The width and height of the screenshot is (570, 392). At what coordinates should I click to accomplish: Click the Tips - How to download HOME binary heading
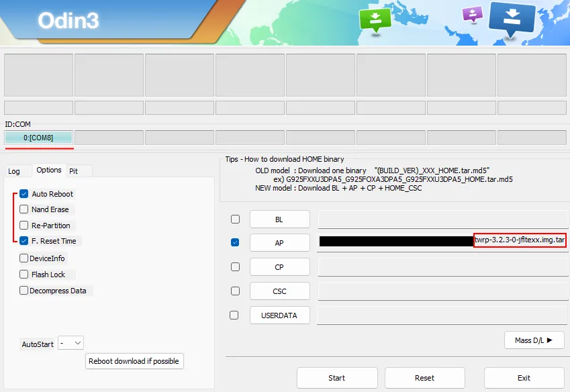click(284, 159)
